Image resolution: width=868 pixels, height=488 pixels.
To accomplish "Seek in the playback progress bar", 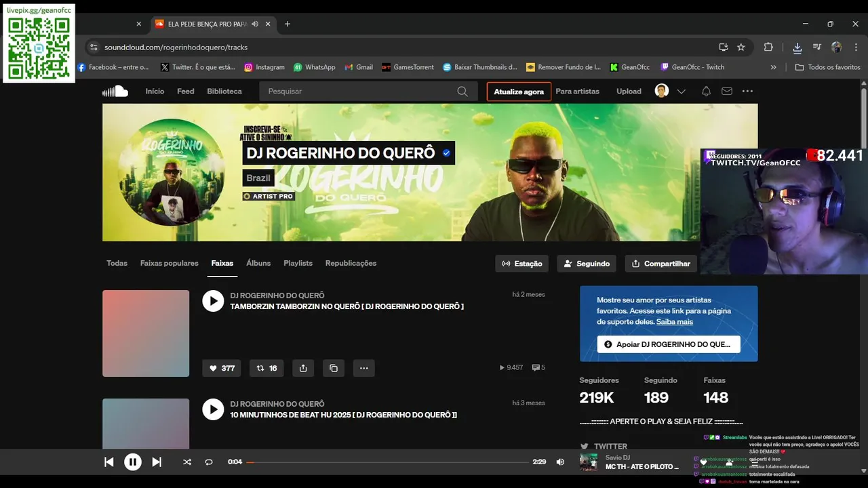I will tap(387, 462).
